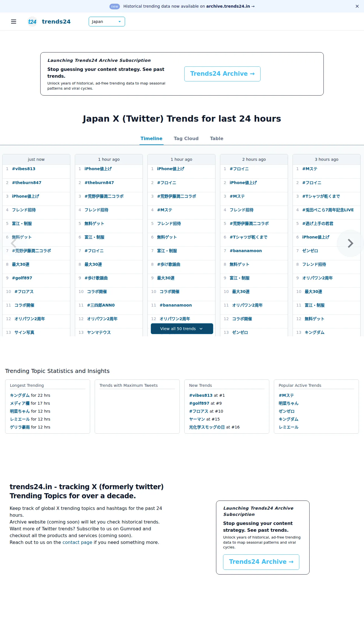This screenshot has height=629, width=364.
Task: Open #逃げ上手の若君 trend
Action: [318, 223]
